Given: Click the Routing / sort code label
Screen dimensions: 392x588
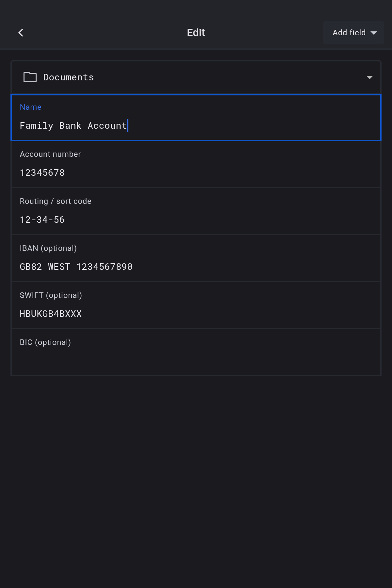Looking at the screenshot, I should [56, 201].
